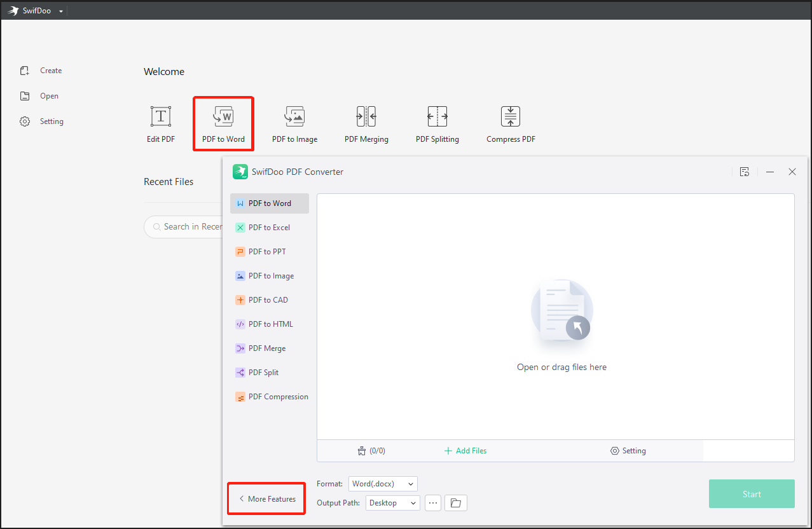
Task: Click the More Features back link
Action: coord(267,499)
